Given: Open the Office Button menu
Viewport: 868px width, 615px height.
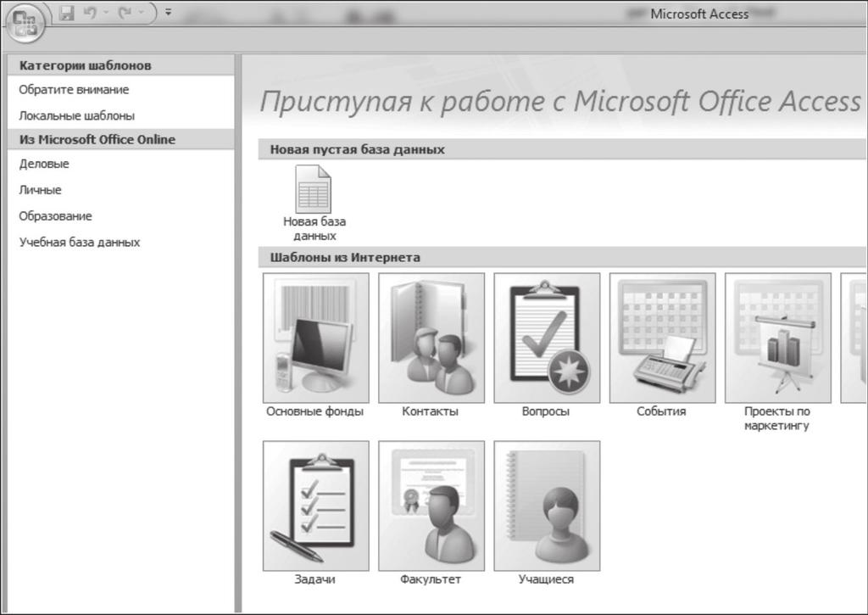Looking at the screenshot, I should click(x=24, y=25).
